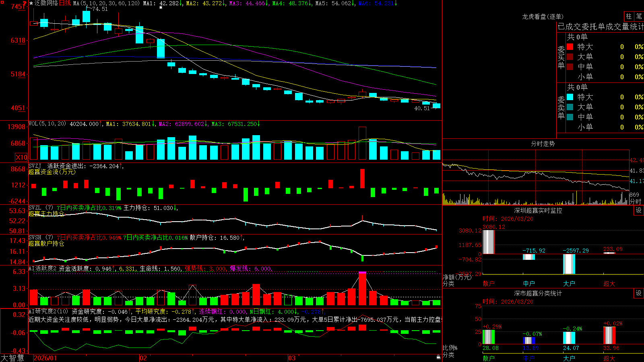Click the lock icon at chart bottom right
Viewport: 644px width, 362px height.
(439, 357)
